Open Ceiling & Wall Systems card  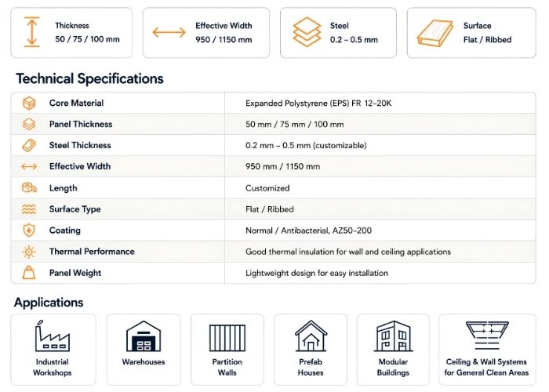tap(487, 350)
